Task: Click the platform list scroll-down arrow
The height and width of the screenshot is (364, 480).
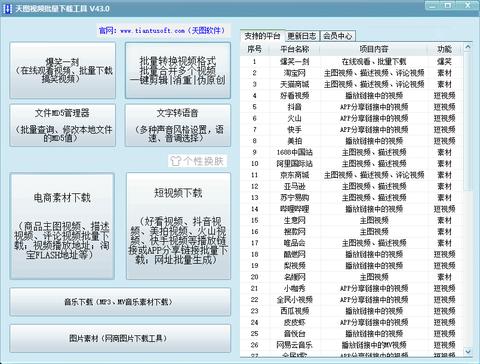Action: coord(468,352)
